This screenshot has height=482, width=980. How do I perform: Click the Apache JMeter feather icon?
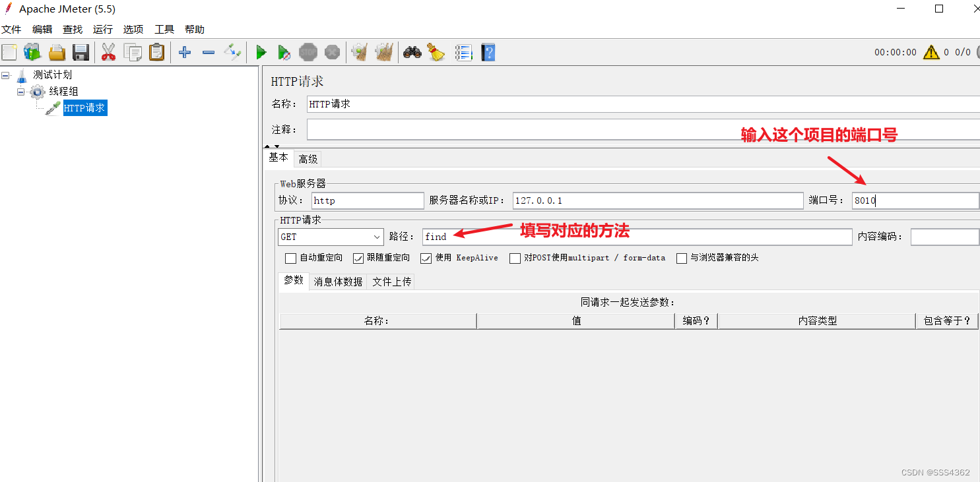tap(9, 9)
